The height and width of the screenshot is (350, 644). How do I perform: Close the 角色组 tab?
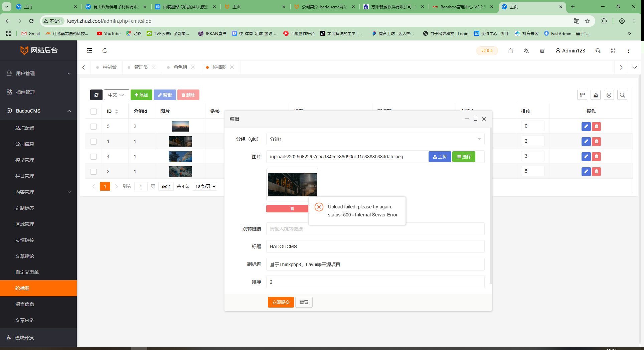pyautogui.click(x=193, y=67)
